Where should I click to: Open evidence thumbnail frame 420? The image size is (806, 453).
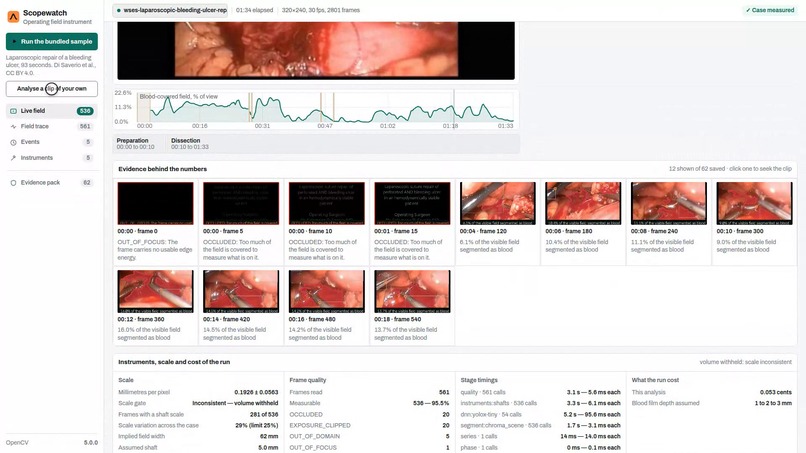pos(241,292)
